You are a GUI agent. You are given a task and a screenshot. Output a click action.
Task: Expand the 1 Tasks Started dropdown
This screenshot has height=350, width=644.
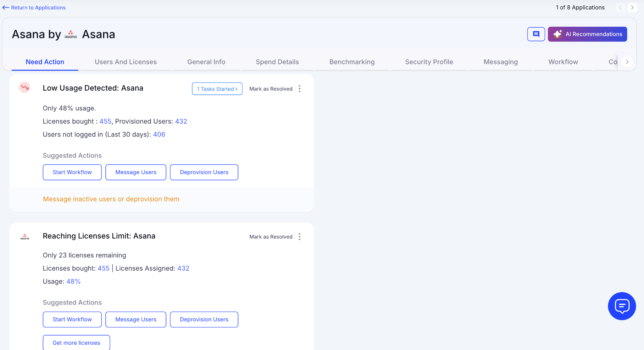217,89
